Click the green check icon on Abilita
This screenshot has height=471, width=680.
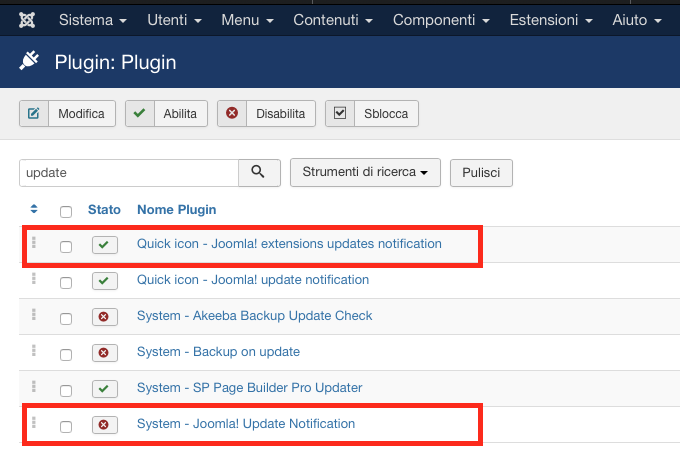pyautogui.click(x=140, y=113)
